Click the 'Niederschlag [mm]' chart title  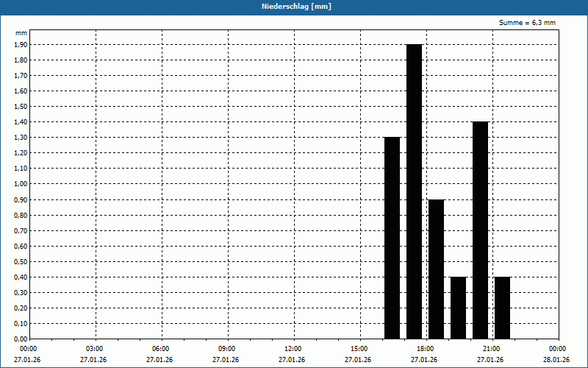(296, 7)
